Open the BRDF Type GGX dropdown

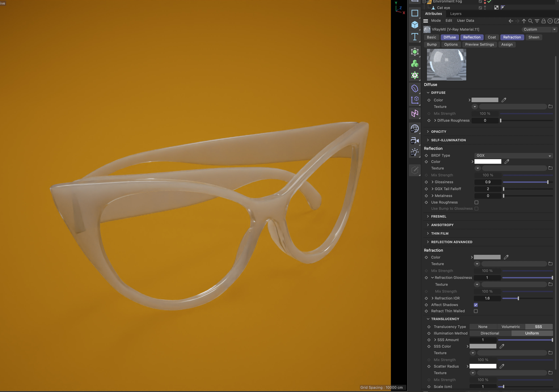(513, 156)
